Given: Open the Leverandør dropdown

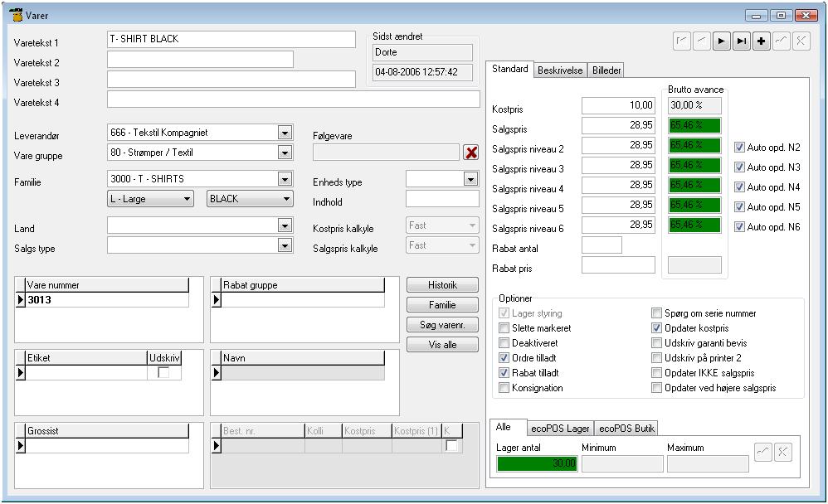Looking at the screenshot, I should (x=285, y=133).
